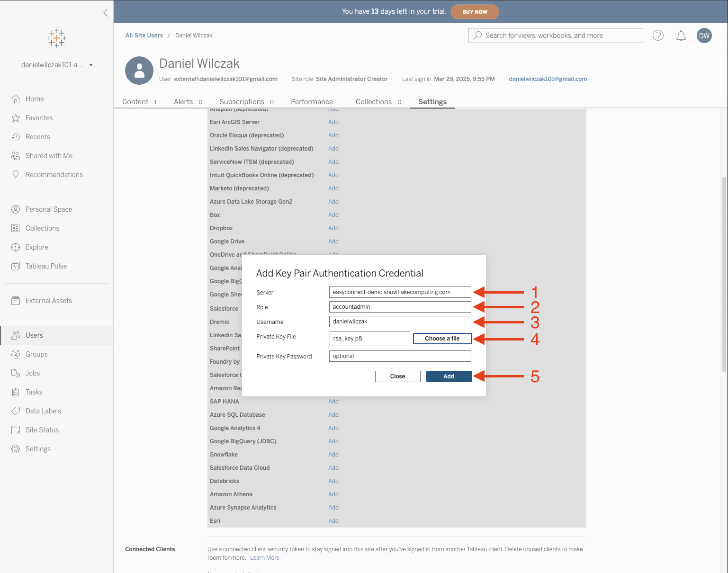Image resolution: width=728 pixels, height=573 pixels.
Task: Add a Salesforce Data Cloud credential
Action: (x=333, y=468)
